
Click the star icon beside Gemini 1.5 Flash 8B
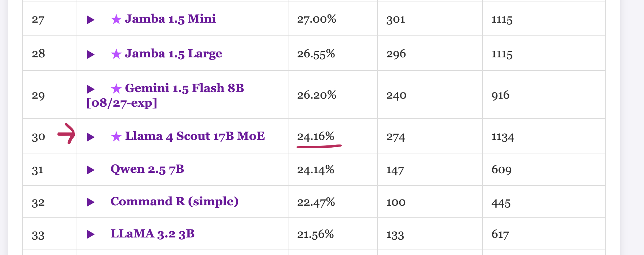point(116,89)
